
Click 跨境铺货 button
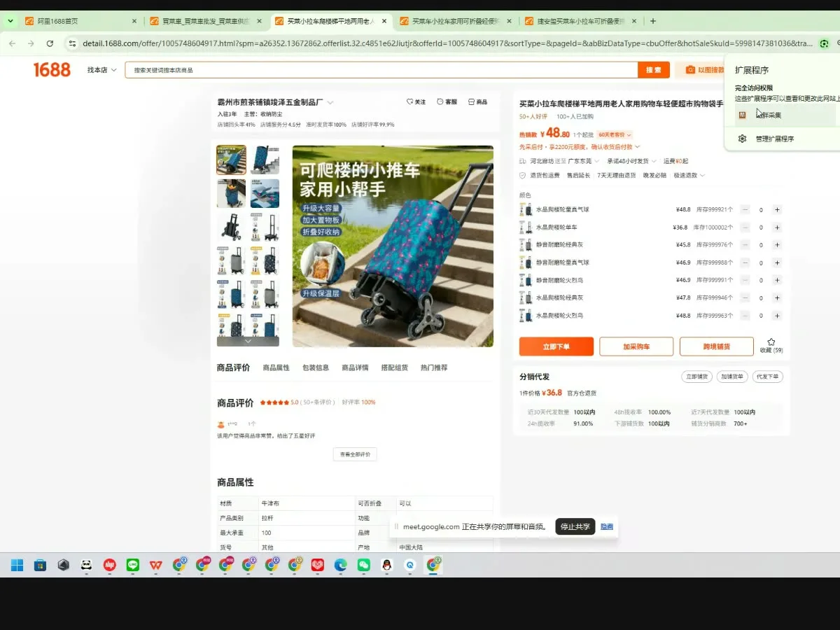pyautogui.click(x=717, y=346)
